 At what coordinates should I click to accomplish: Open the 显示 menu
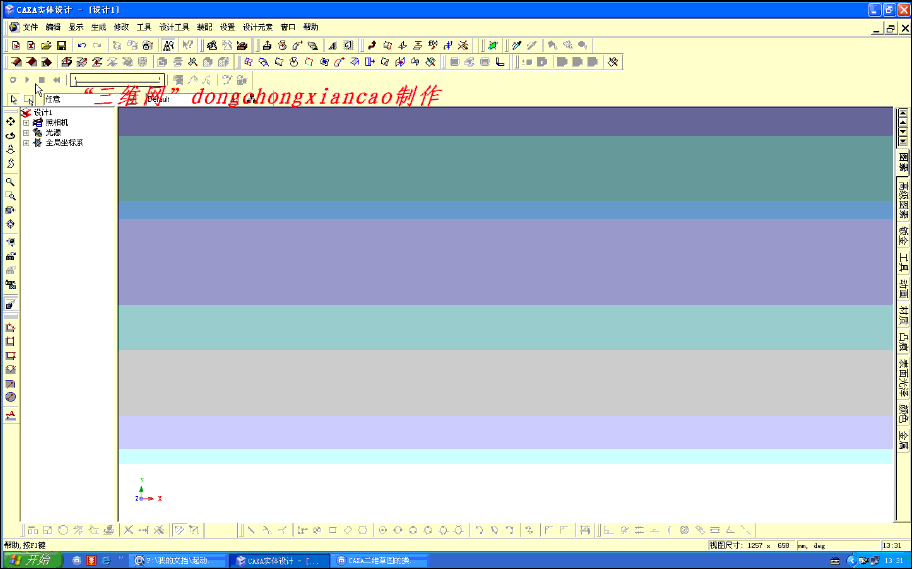click(x=76, y=27)
